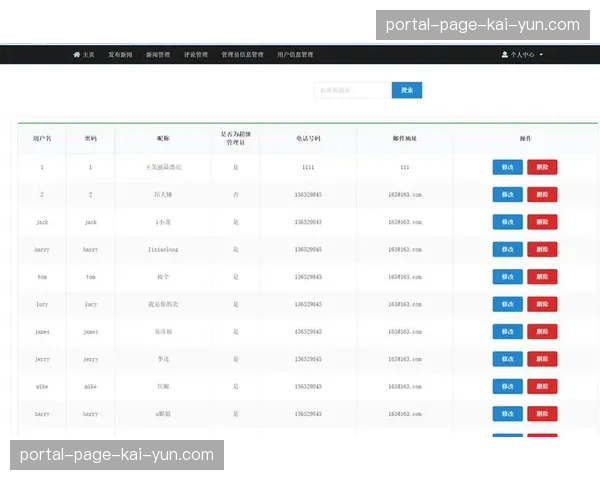Click 删除 in the lixiaolong row
The image size is (600, 480).
(x=542, y=250)
